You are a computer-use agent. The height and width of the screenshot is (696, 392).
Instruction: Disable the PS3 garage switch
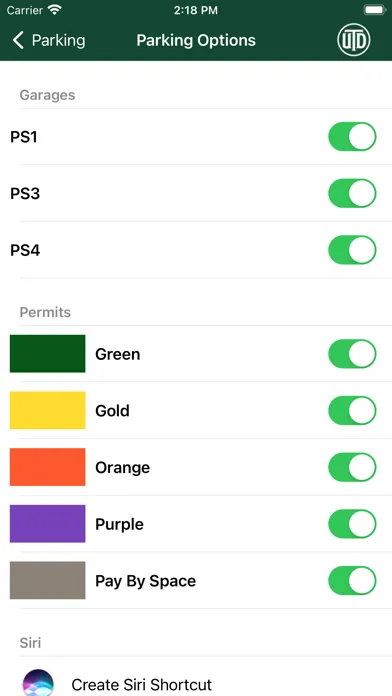pyautogui.click(x=352, y=194)
